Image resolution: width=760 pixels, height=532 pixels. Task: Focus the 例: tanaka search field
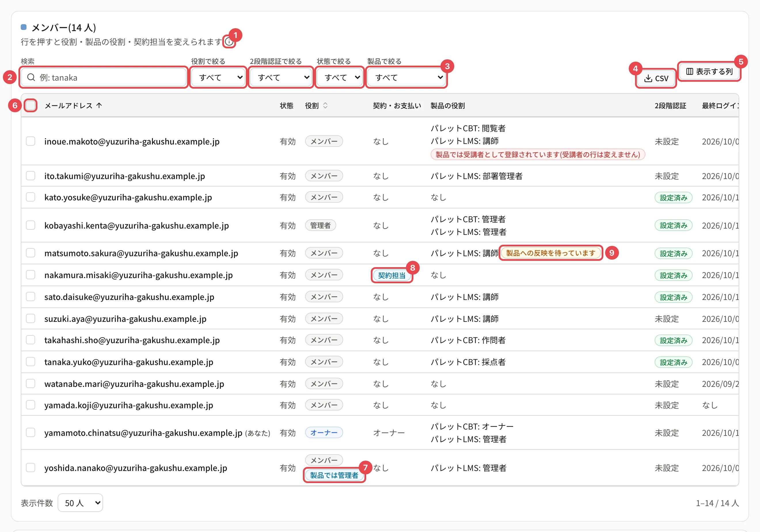pyautogui.click(x=104, y=77)
